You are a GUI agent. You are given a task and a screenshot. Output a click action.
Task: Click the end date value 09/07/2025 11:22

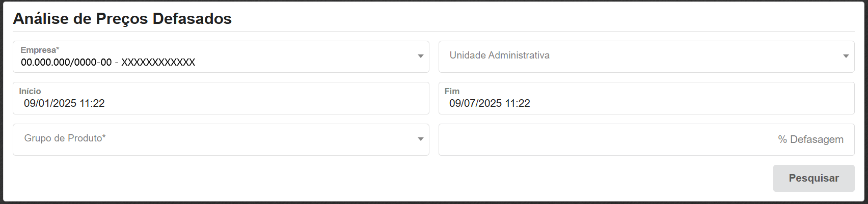490,103
